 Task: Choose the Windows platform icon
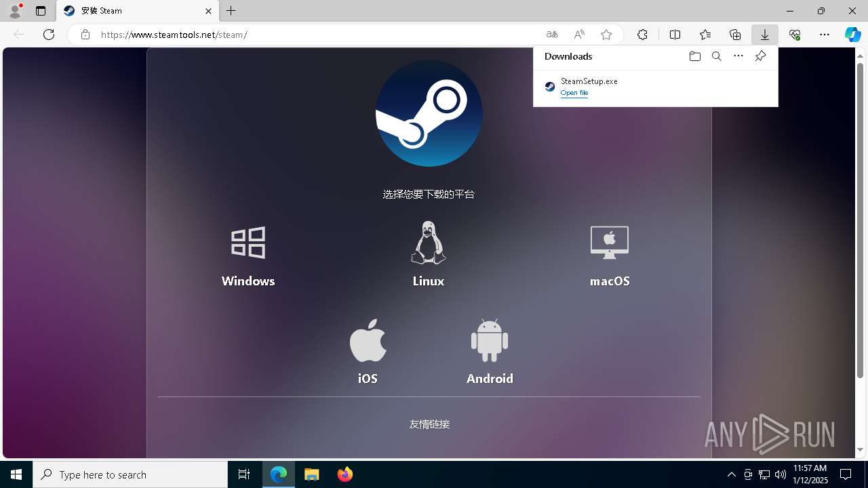click(x=248, y=242)
